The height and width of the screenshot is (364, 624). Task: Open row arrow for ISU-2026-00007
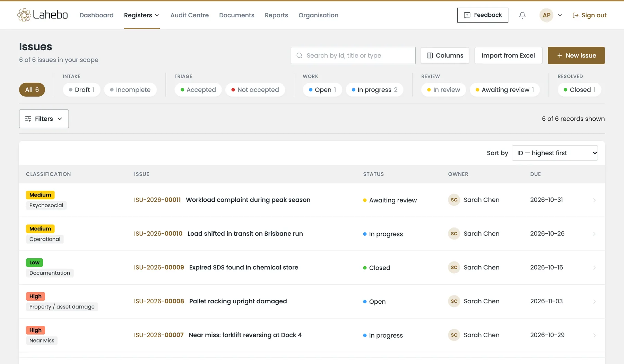[x=594, y=335]
